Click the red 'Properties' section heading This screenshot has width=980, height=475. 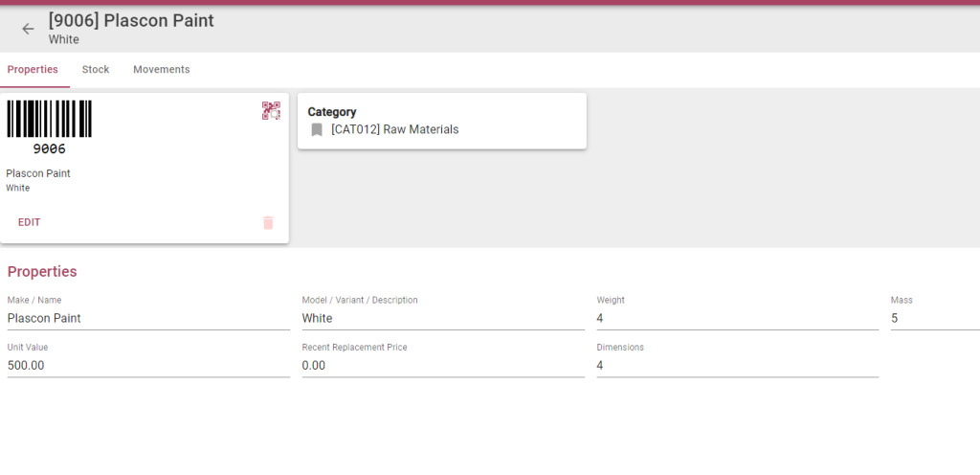click(42, 271)
